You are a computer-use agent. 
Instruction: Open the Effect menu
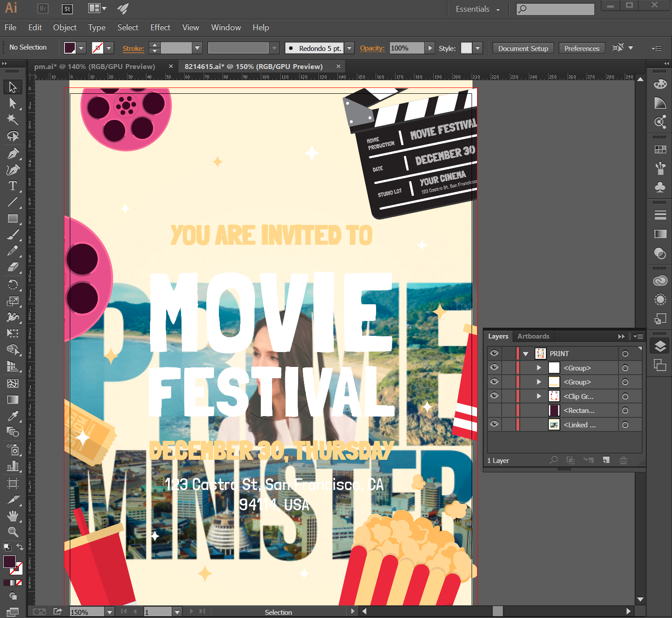pos(160,27)
